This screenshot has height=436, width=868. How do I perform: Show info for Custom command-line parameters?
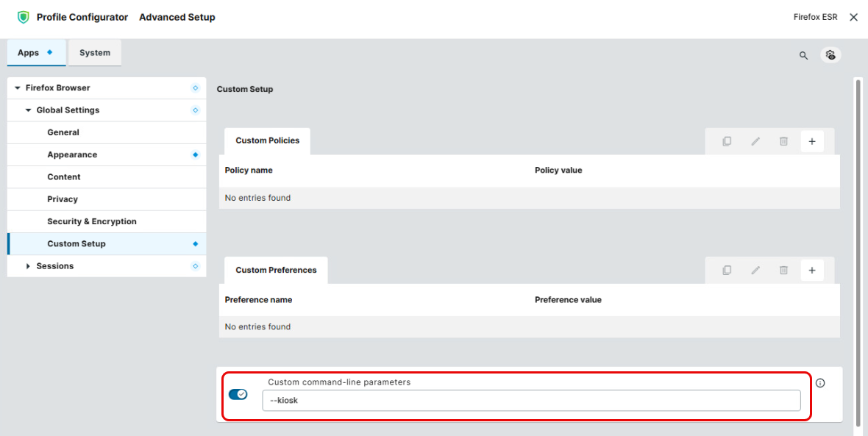[x=820, y=383]
